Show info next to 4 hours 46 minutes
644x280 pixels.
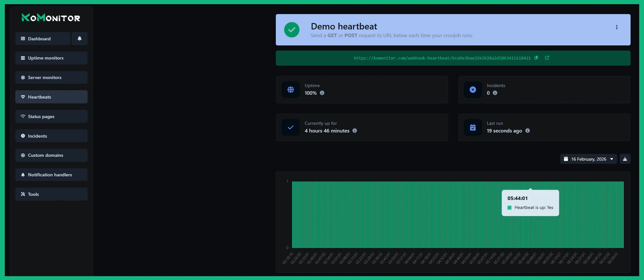click(355, 131)
